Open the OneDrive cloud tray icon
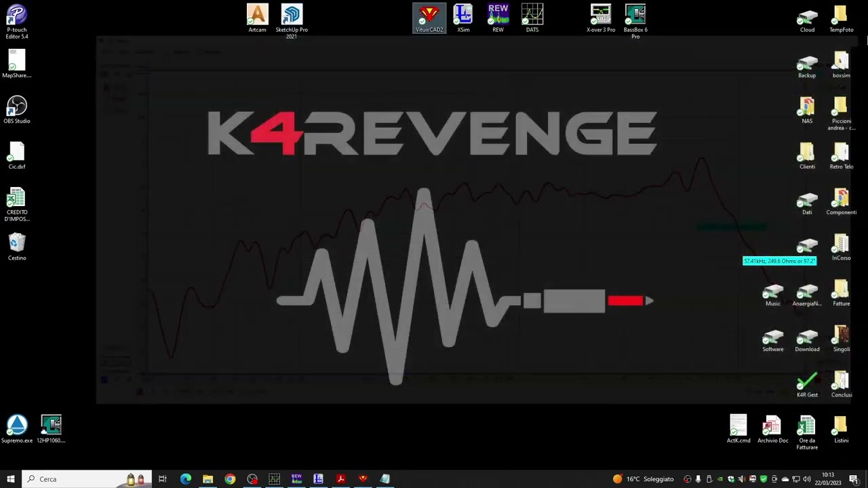The width and height of the screenshot is (868, 488). pos(785,479)
